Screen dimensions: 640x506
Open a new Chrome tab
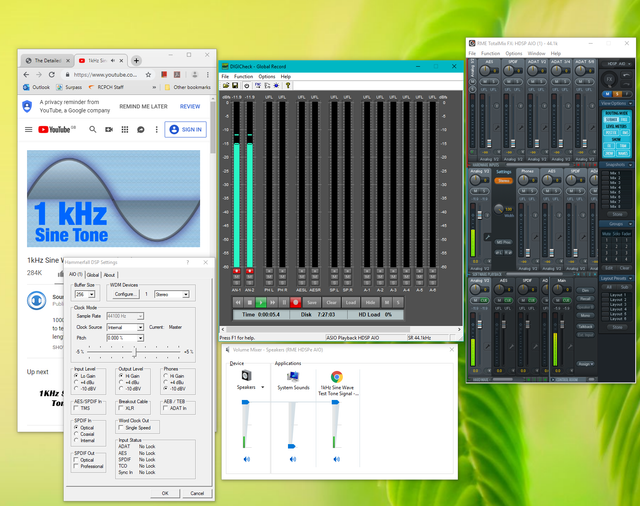point(136,60)
